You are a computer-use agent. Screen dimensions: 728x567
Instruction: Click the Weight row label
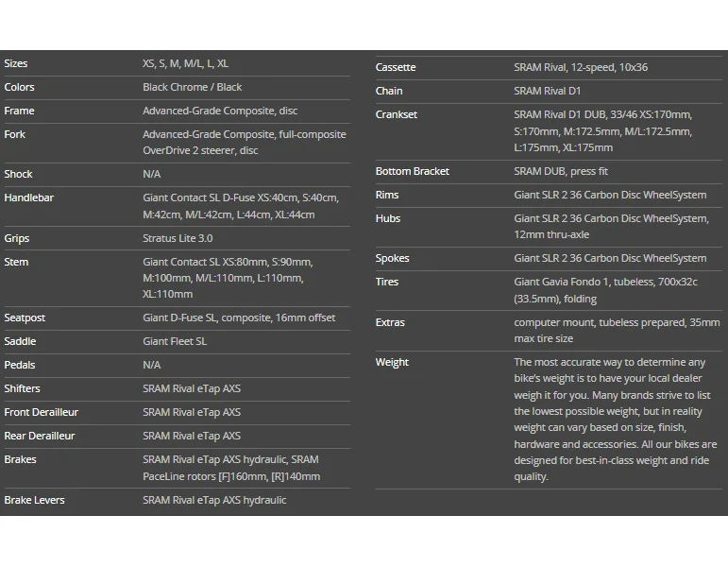click(392, 362)
